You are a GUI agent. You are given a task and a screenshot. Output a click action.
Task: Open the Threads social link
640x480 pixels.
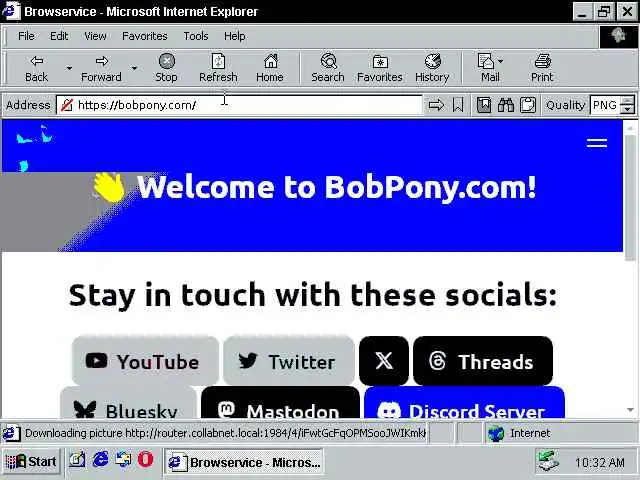[x=483, y=361]
